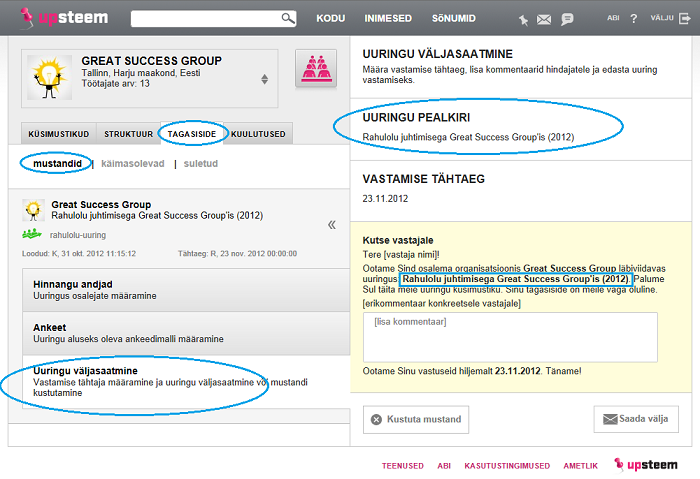The width and height of the screenshot is (700, 479).
Task: Click the Great Success Group survey entry title
Action: (101, 204)
